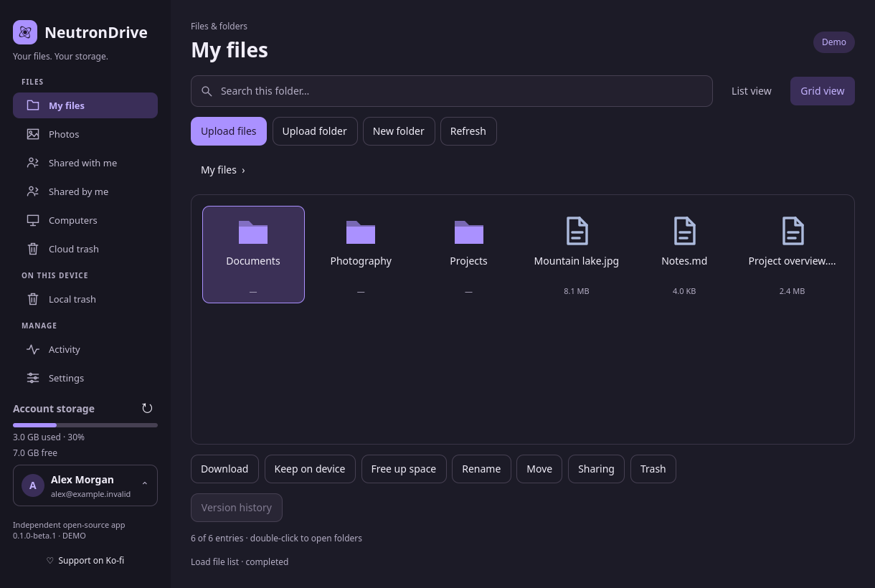Focus the Search this folder field
Screen dimensions: 875x588
pyautogui.click(x=452, y=91)
